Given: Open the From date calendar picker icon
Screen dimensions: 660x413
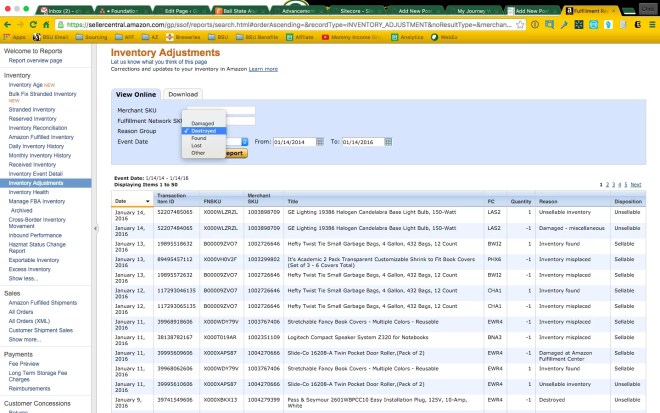Looking at the screenshot, I should (320, 142).
